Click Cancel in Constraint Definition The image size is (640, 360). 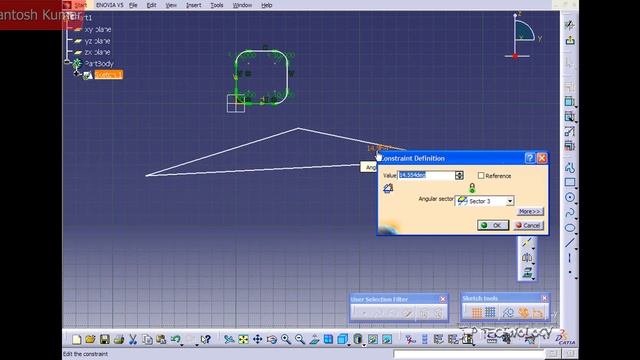pos(528,225)
